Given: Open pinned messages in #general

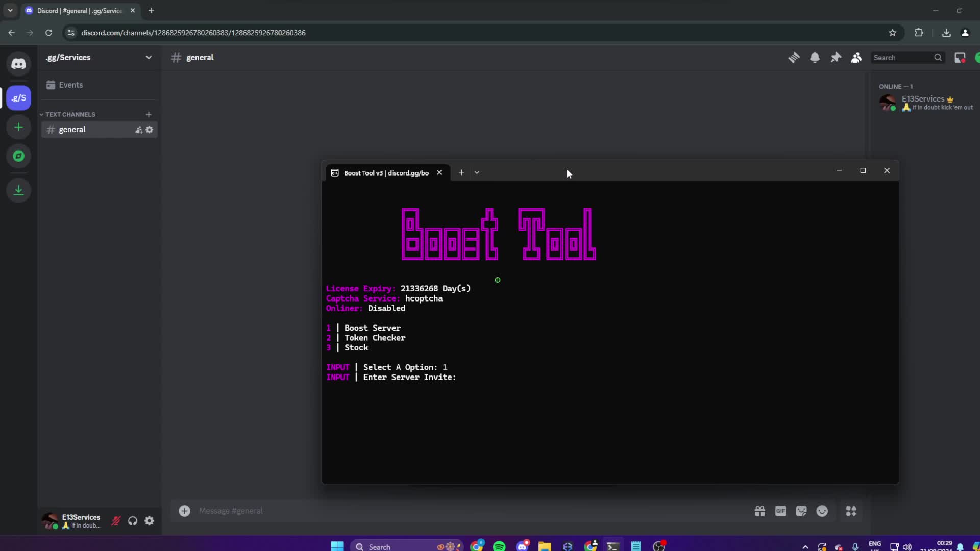Looking at the screenshot, I should pyautogui.click(x=836, y=58).
